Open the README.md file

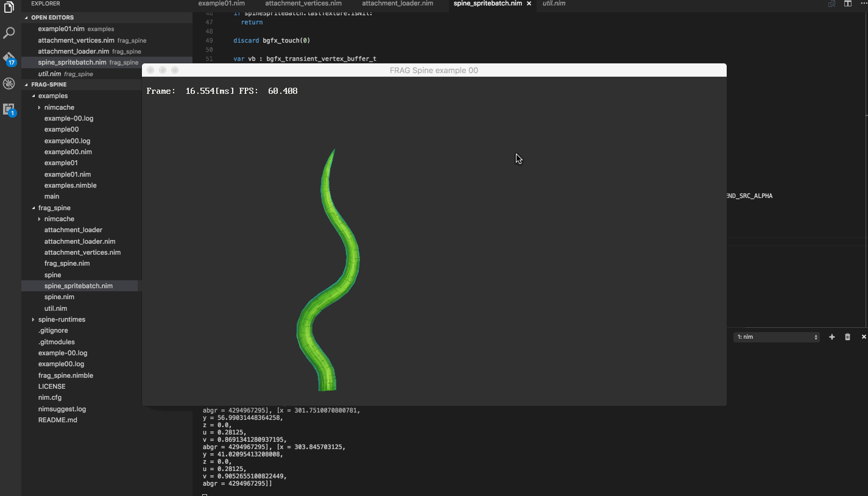[57, 420]
